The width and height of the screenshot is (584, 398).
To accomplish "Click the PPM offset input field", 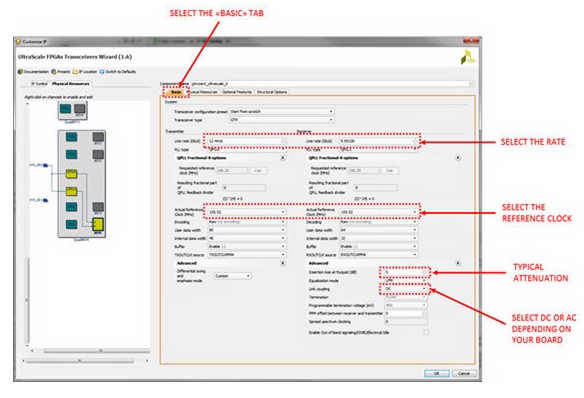I will [406, 313].
